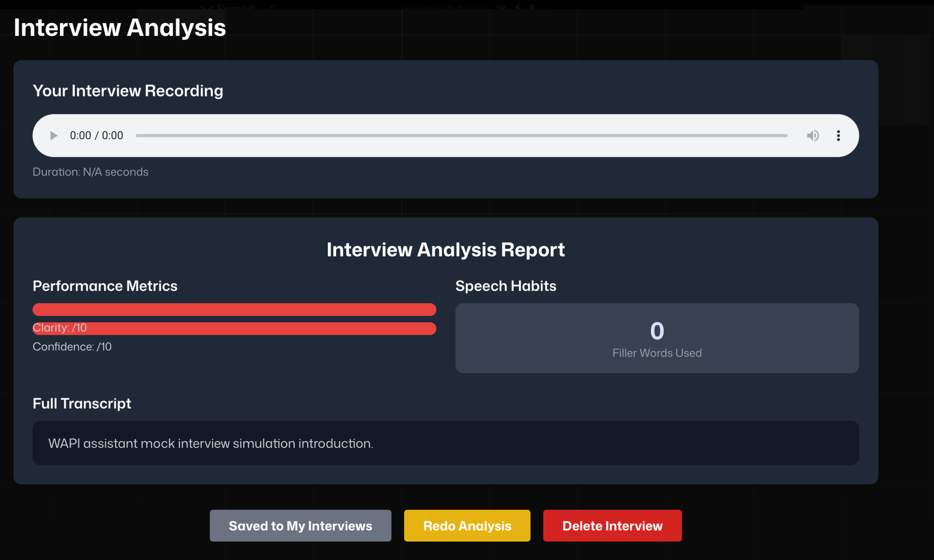
Task: Click the Your Interview Recording heading
Action: [128, 91]
